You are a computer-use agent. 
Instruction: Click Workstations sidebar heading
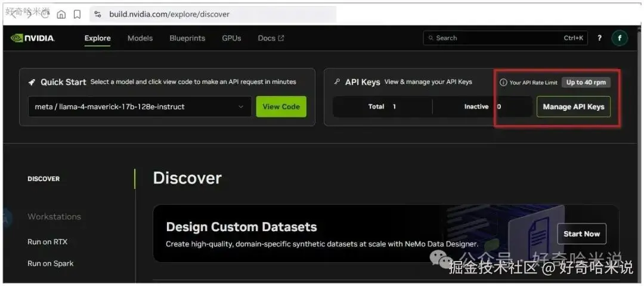54,217
